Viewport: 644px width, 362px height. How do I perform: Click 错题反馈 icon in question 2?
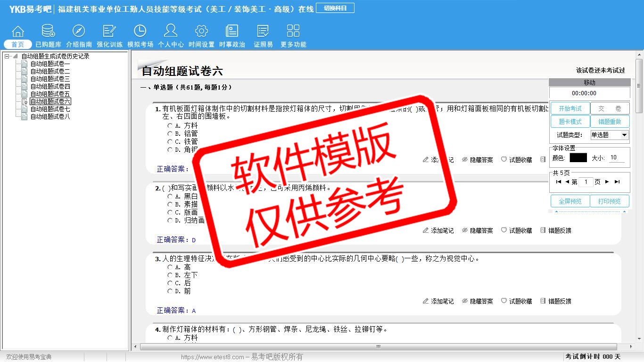(543, 230)
